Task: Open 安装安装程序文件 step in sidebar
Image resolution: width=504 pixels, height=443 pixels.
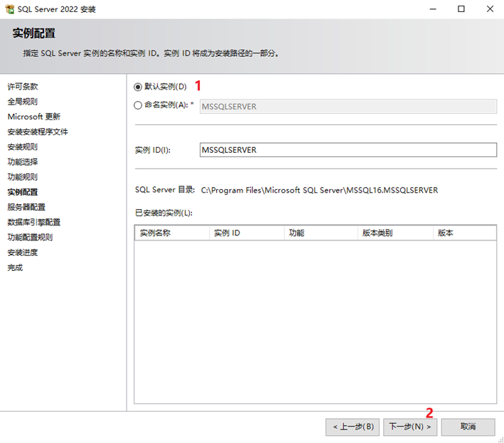Action: tap(38, 132)
